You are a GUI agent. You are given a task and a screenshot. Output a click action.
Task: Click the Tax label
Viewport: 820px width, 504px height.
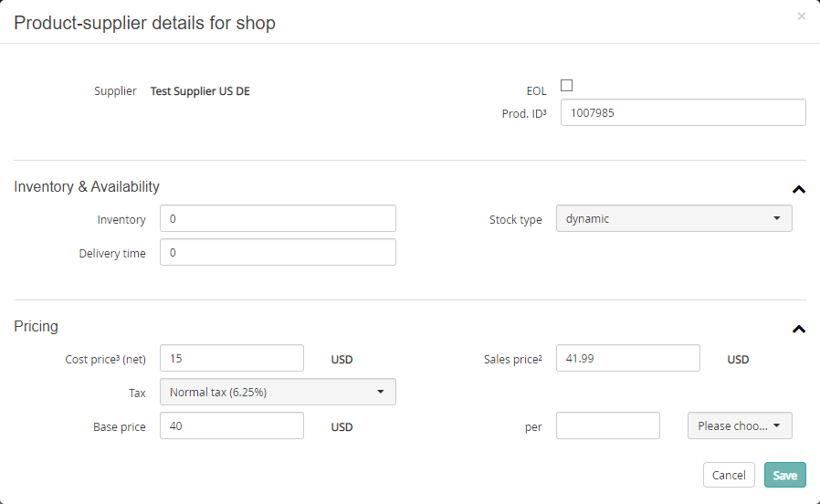point(137,394)
